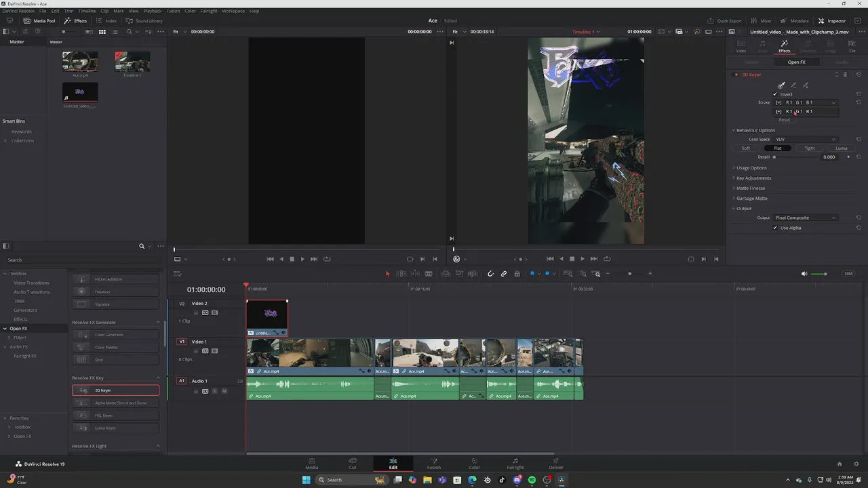Screen dimensions: 868x488
Task: Switch to the Color page
Action: pyautogui.click(x=475, y=464)
